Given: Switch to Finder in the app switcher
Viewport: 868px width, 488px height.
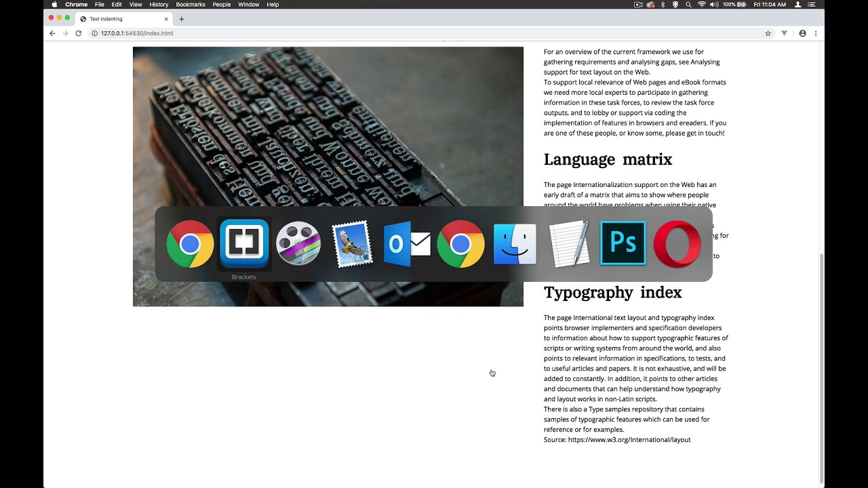Looking at the screenshot, I should click(515, 243).
